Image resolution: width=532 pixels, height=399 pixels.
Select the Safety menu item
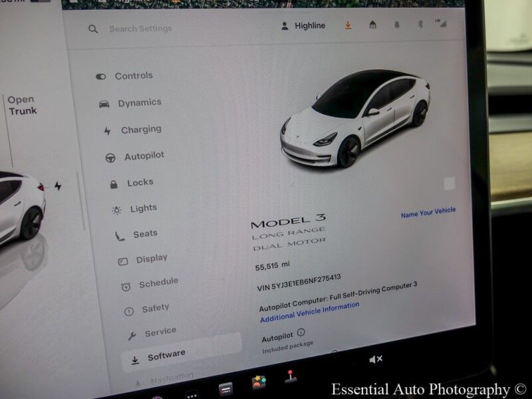(x=146, y=309)
